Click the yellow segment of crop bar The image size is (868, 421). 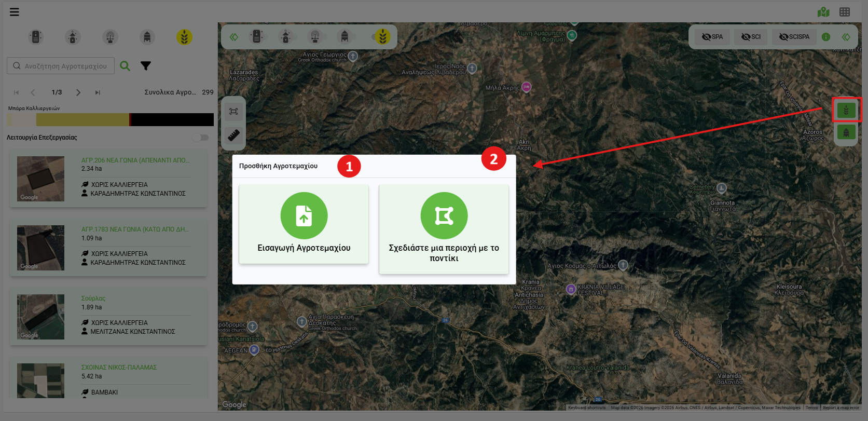click(82, 120)
